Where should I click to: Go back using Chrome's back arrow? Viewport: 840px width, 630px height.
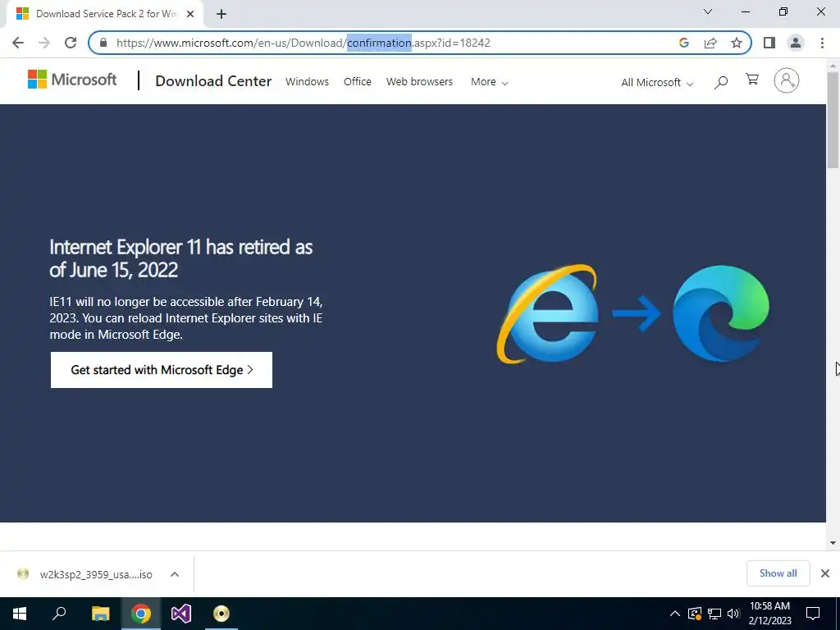click(x=18, y=43)
